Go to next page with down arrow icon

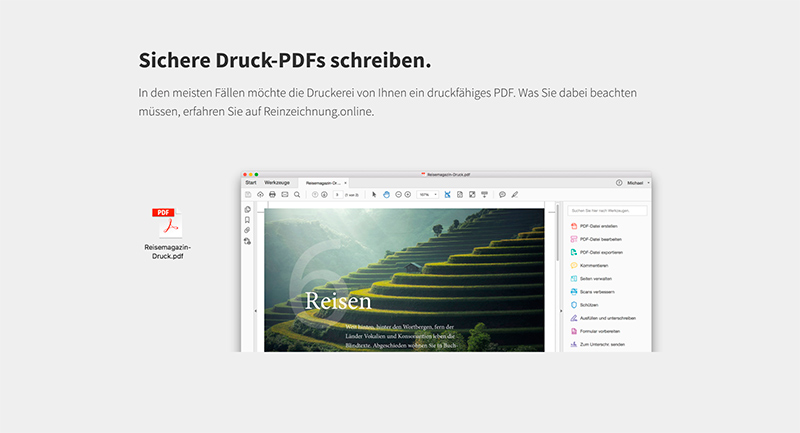tap(324, 194)
